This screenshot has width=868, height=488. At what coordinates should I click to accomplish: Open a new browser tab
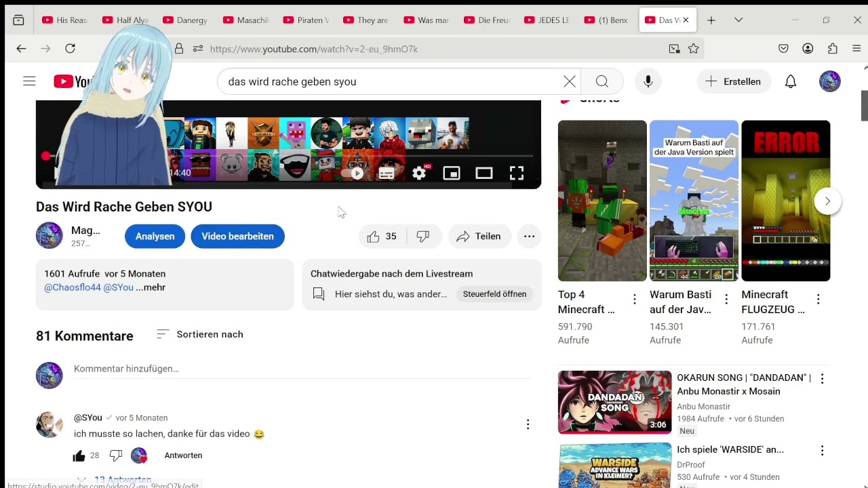click(x=711, y=20)
